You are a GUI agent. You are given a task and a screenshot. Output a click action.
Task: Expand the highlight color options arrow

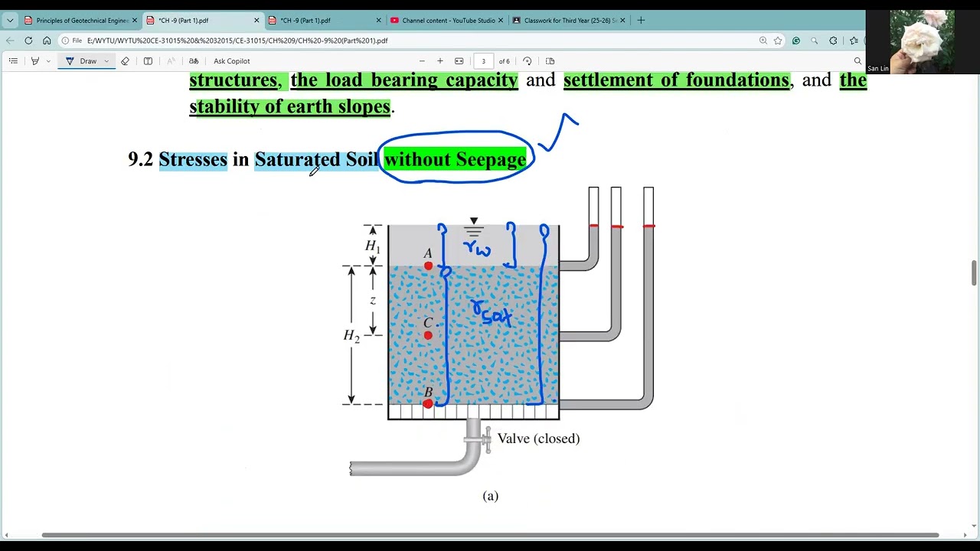pyautogui.click(x=48, y=61)
